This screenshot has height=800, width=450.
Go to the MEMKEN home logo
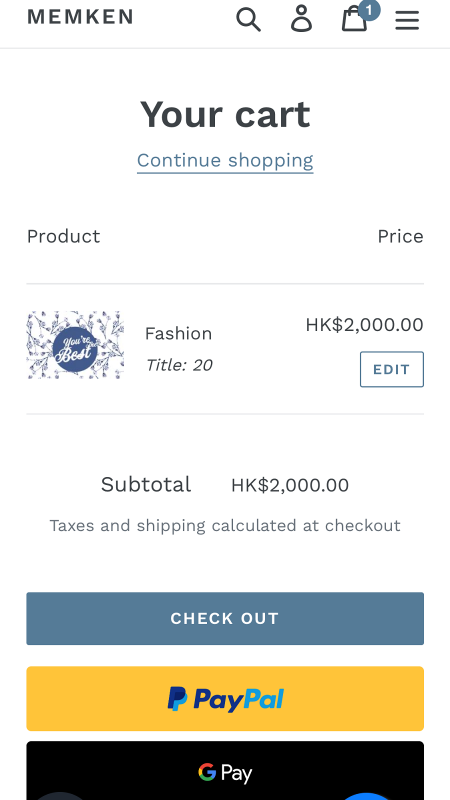[80, 17]
